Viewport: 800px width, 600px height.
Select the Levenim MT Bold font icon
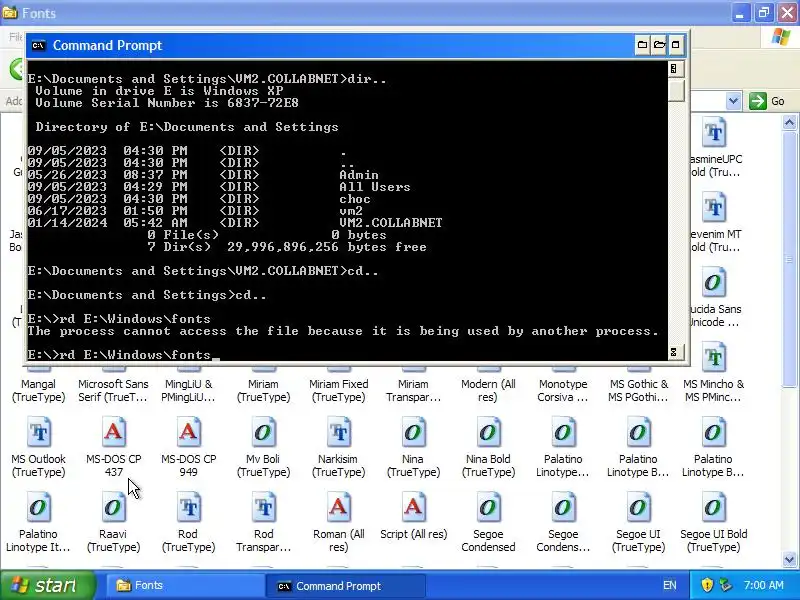tap(713, 208)
